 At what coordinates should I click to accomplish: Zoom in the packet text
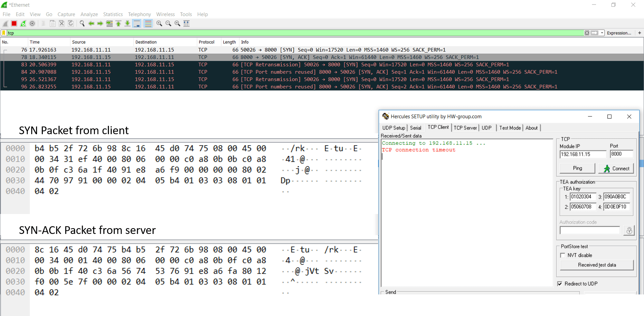coord(159,23)
